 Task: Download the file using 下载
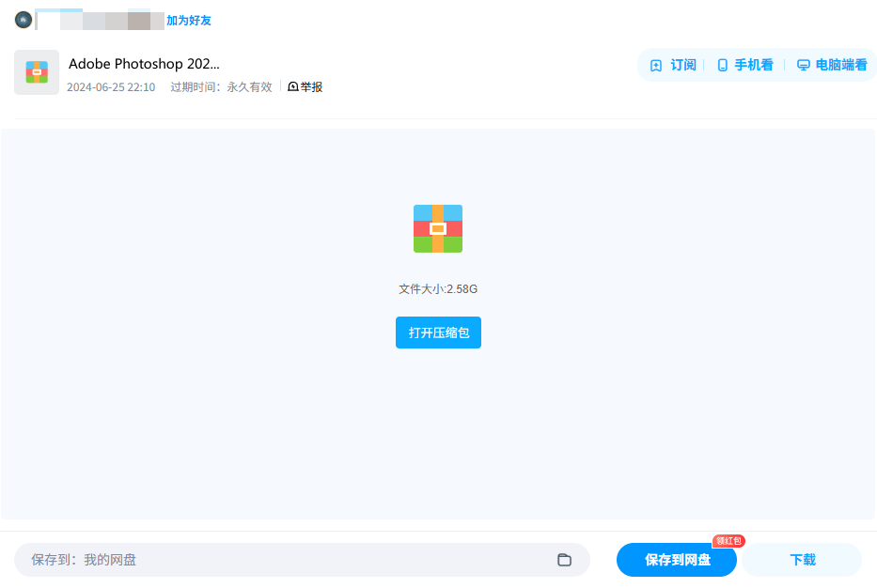tap(800, 559)
